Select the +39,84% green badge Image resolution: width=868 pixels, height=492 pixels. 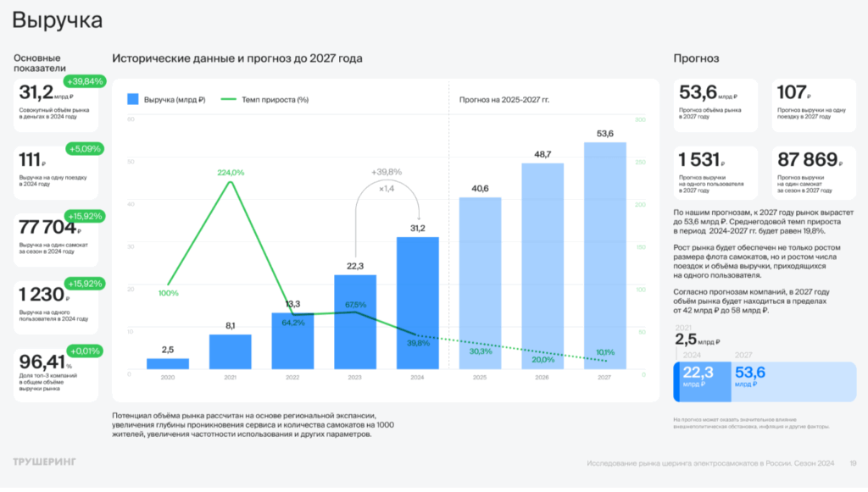click(83, 81)
